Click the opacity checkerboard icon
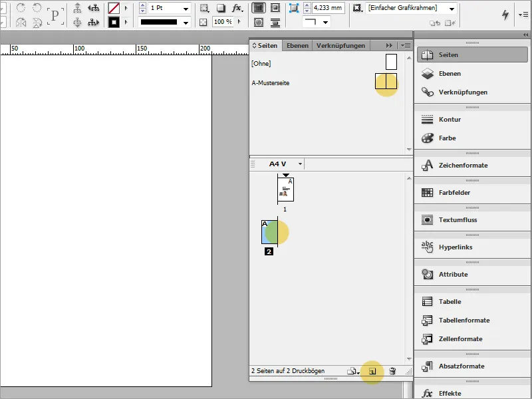Screen dimensions: 532x399 click(203, 23)
